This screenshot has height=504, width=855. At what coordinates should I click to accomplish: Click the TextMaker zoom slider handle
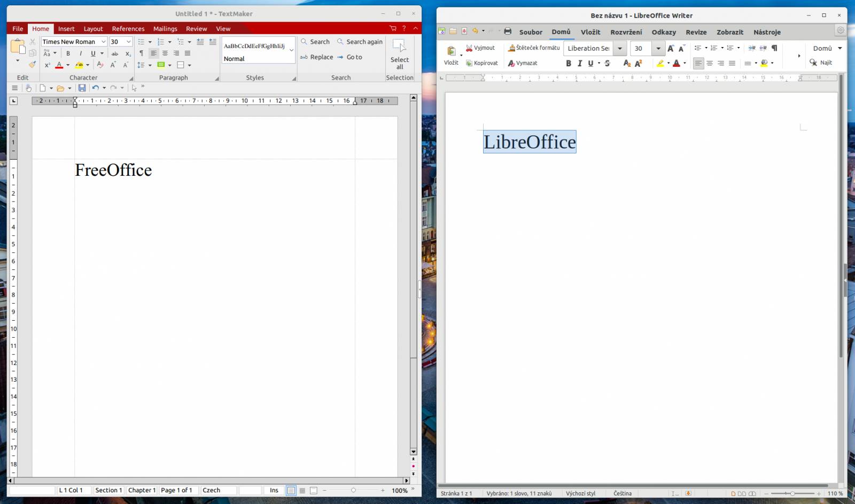coord(353,490)
